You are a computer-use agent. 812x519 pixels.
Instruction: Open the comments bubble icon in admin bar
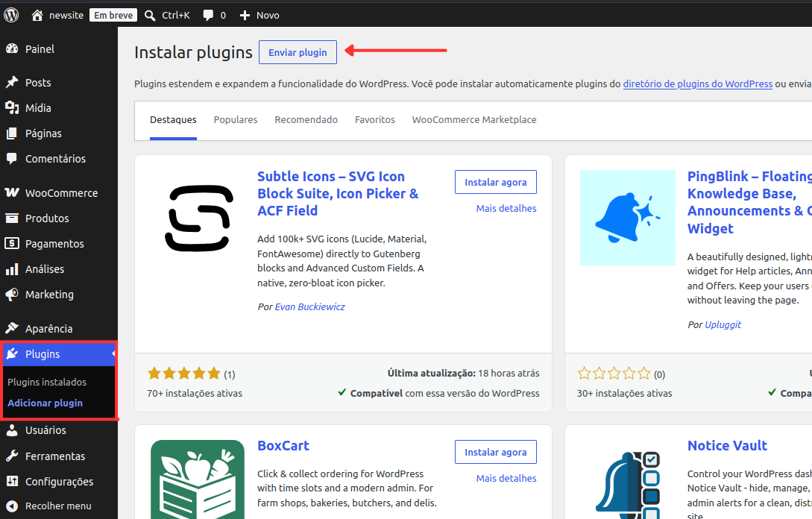coord(208,16)
